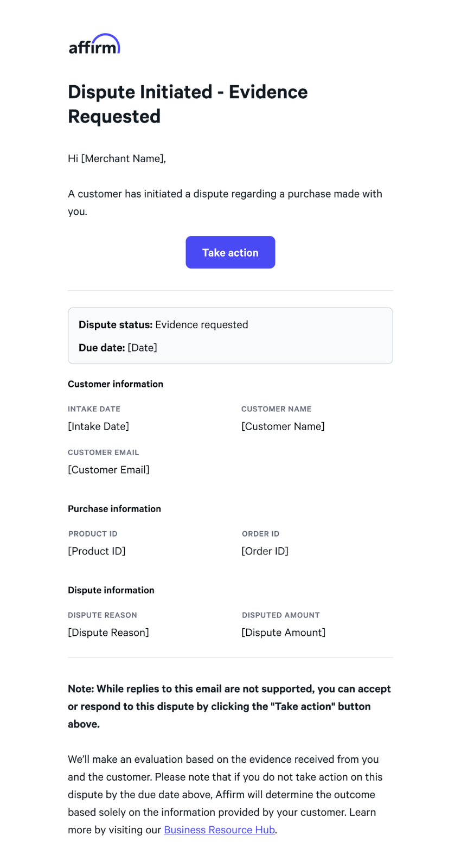Image resolution: width=461 pixels, height=868 pixels.
Task: Click the Dispute Initiated heading
Action: click(x=188, y=104)
